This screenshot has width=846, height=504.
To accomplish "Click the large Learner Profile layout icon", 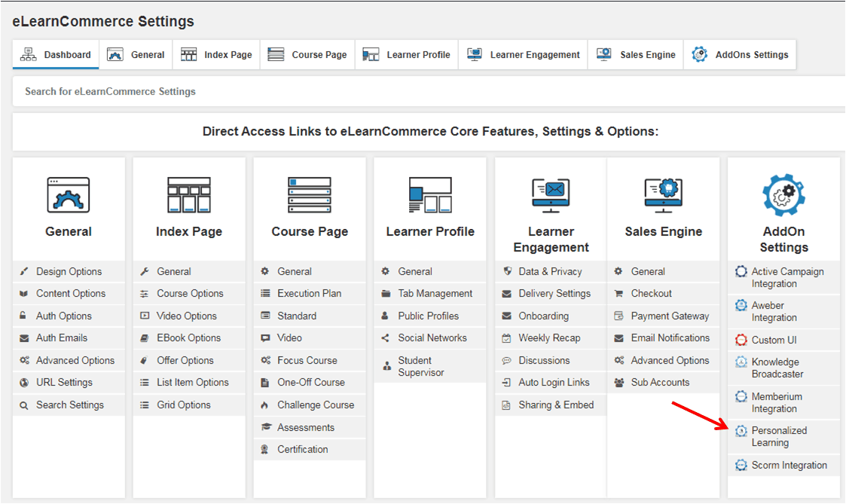I will click(x=430, y=195).
